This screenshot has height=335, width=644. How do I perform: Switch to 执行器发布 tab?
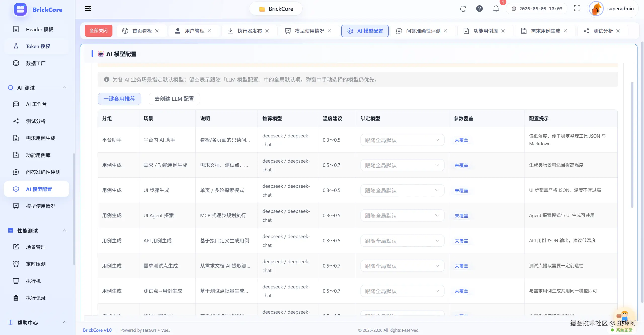point(250,31)
